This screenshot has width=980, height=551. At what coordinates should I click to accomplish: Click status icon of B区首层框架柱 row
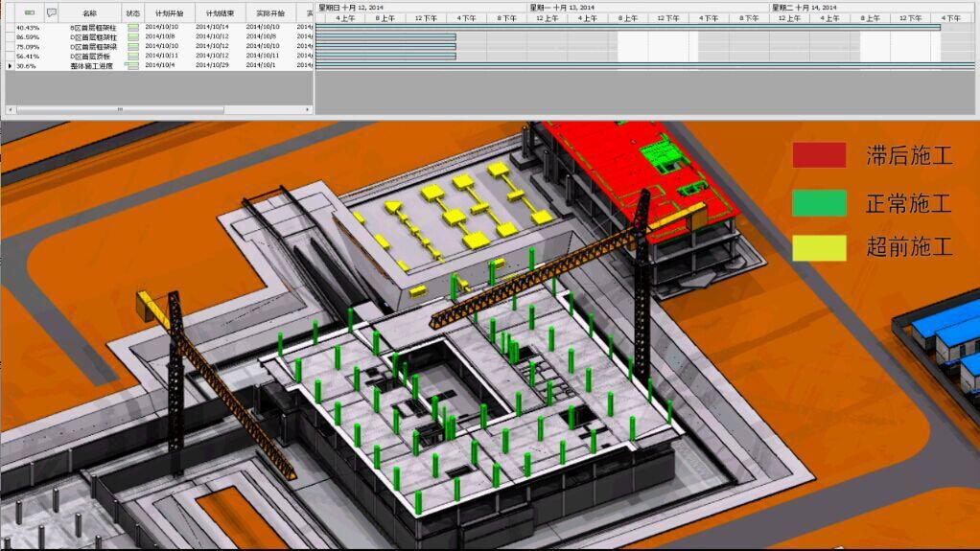[133, 28]
